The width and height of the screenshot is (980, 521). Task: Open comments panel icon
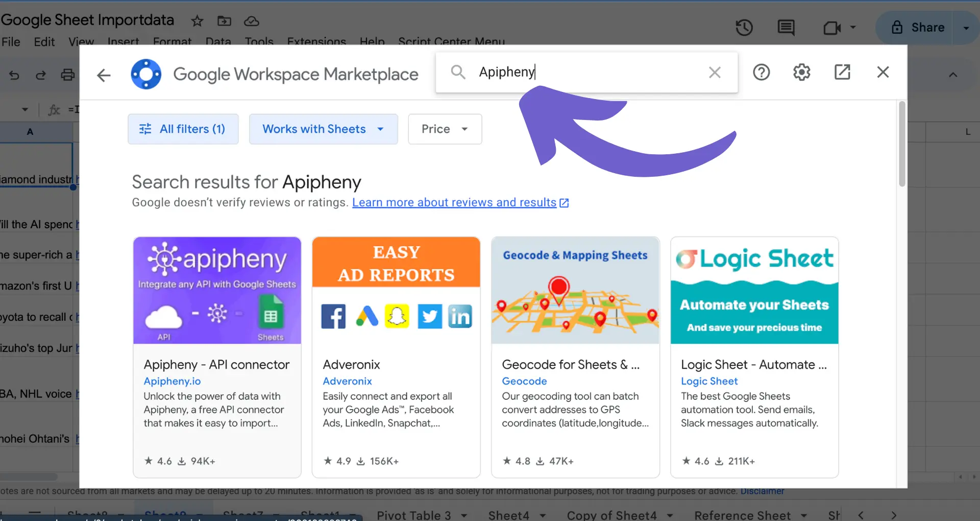(x=786, y=28)
